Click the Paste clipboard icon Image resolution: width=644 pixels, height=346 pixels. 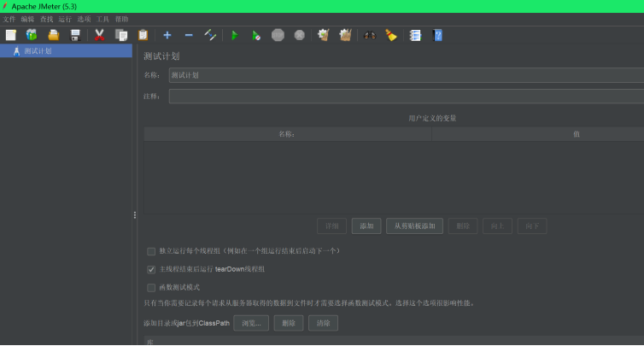pos(143,35)
